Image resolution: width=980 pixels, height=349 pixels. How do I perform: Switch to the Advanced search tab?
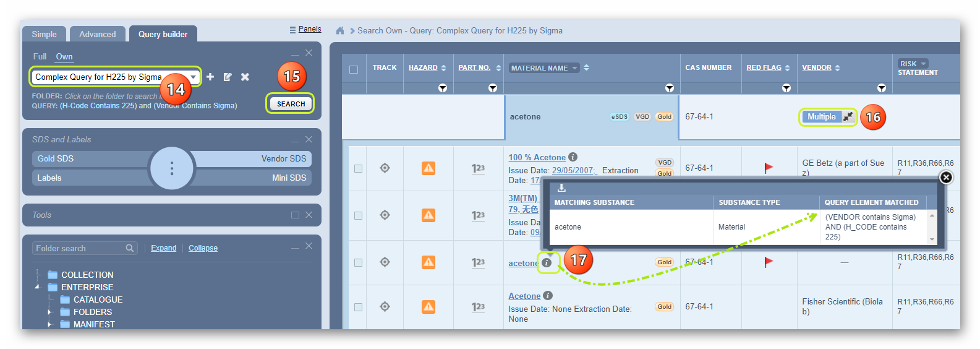point(98,34)
